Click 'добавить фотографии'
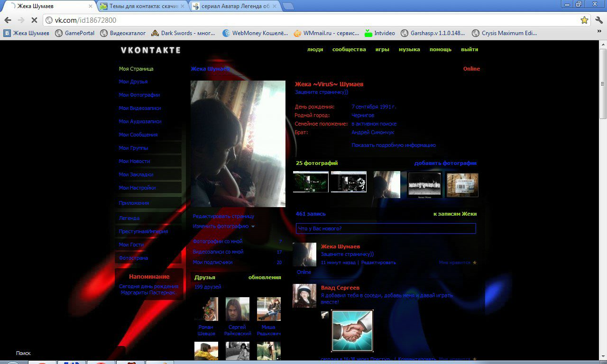The image size is (607, 364). [x=445, y=163]
